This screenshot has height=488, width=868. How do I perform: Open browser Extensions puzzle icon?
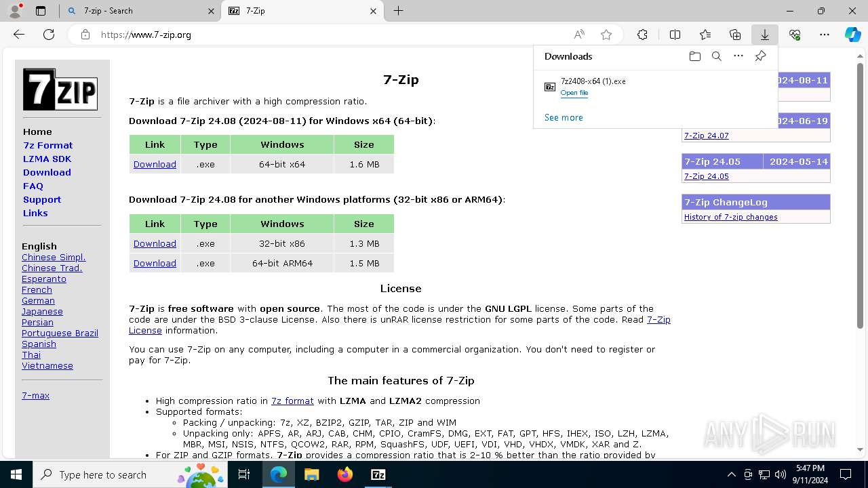click(x=642, y=35)
